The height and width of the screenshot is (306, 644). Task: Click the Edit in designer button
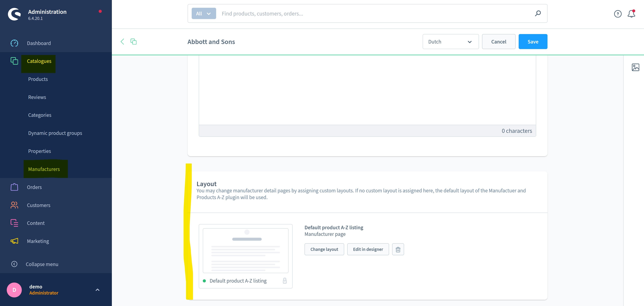tap(368, 249)
